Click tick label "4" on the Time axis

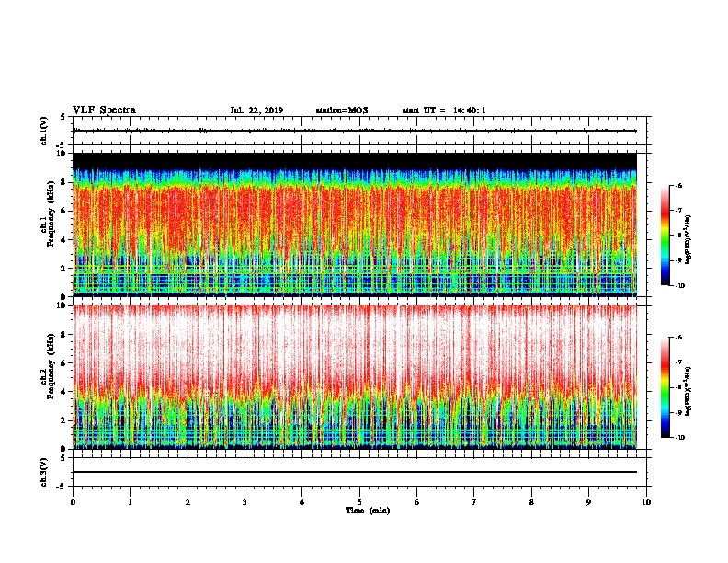[x=302, y=502]
